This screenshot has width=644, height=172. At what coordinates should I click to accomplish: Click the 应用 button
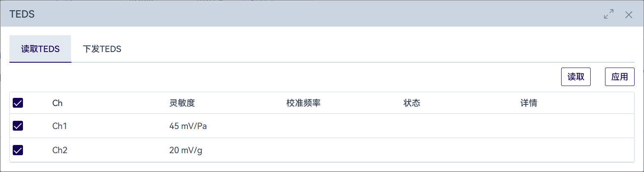coord(619,77)
